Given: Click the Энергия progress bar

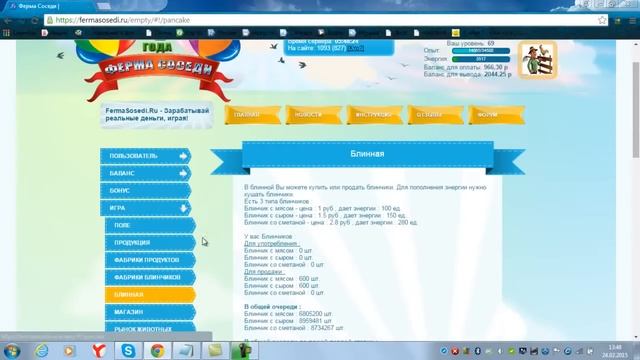Looking at the screenshot, I should 481,59.
